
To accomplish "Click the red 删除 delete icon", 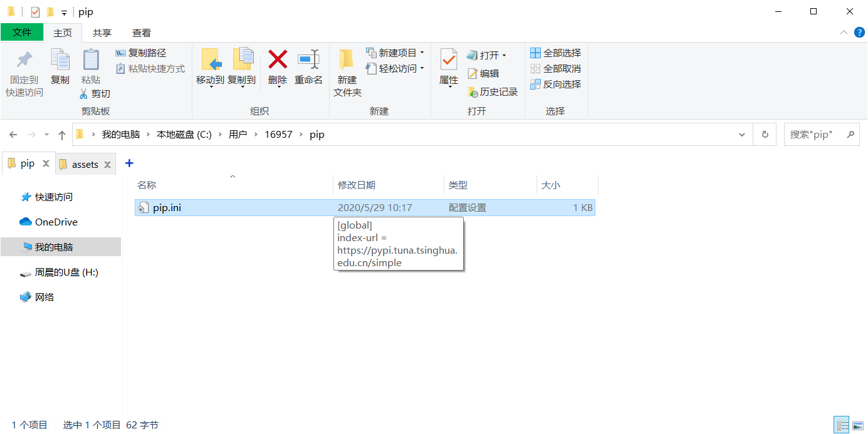I will point(278,59).
